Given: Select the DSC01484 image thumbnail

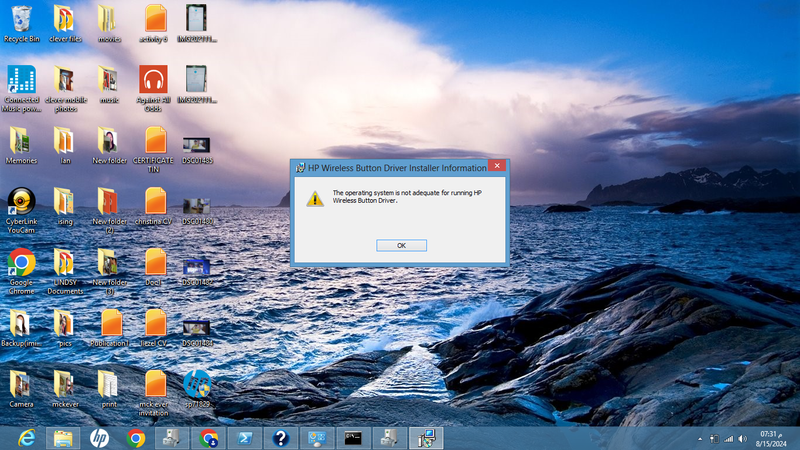Looking at the screenshot, I should [197, 333].
